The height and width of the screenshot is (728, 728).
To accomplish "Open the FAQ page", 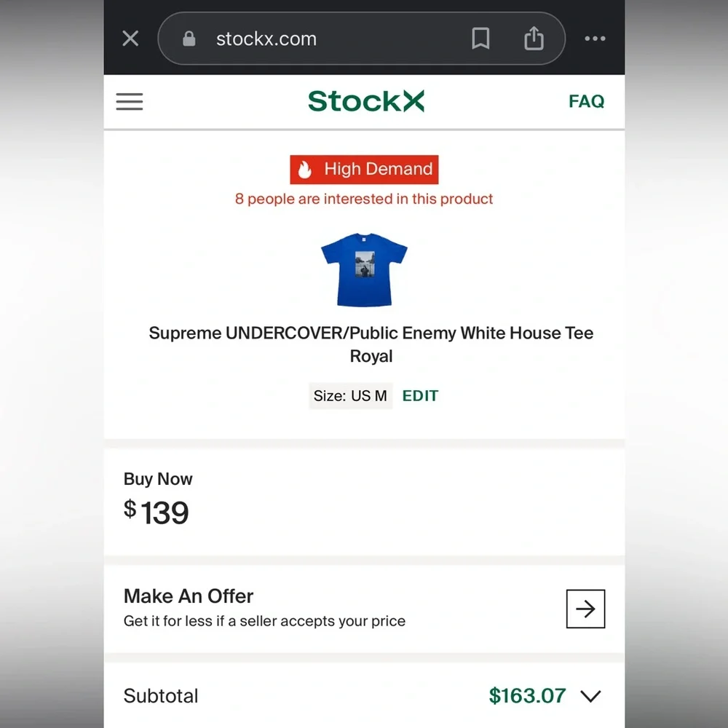I will [x=585, y=101].
